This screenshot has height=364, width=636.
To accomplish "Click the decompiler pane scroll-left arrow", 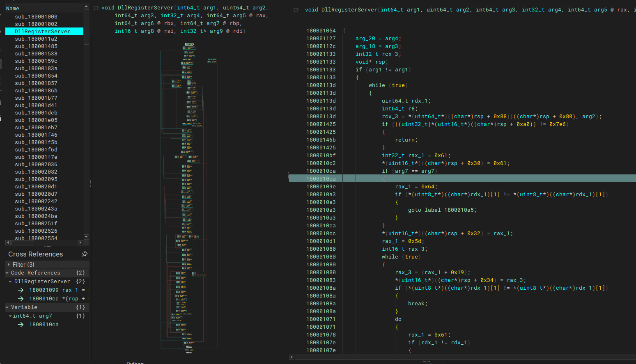I will tap(292, 357).
